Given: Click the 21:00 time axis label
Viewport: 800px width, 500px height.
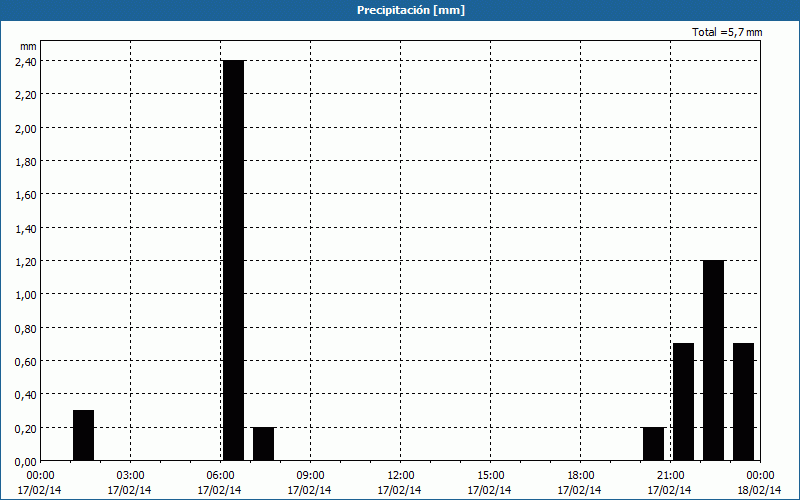Looking at the screenshot, I should click(670, 476).
